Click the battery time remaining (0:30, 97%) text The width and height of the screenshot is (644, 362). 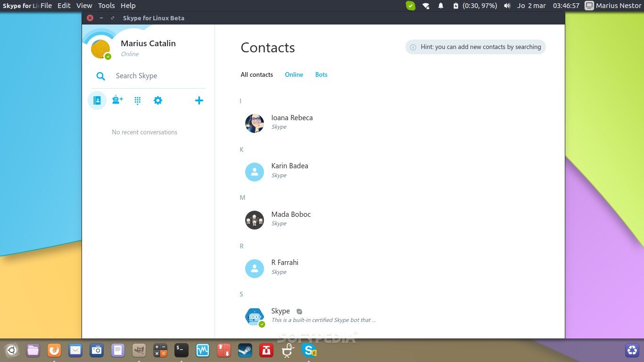(480, 6)
